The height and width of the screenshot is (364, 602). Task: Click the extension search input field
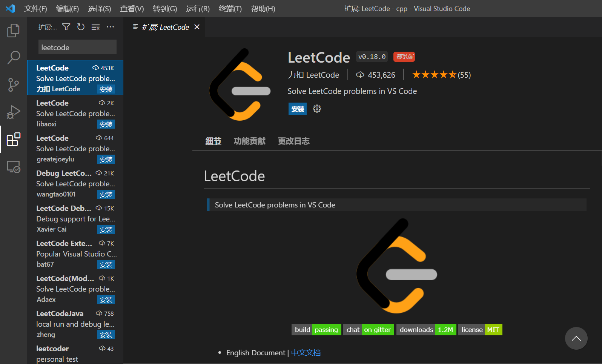(77, 47)
